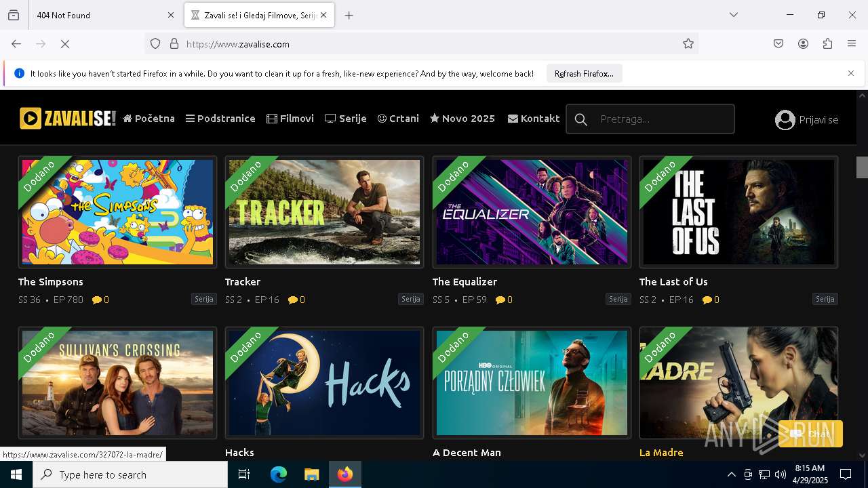Go to the Početna page
This screenshot has width=868, height=488.
149,119
